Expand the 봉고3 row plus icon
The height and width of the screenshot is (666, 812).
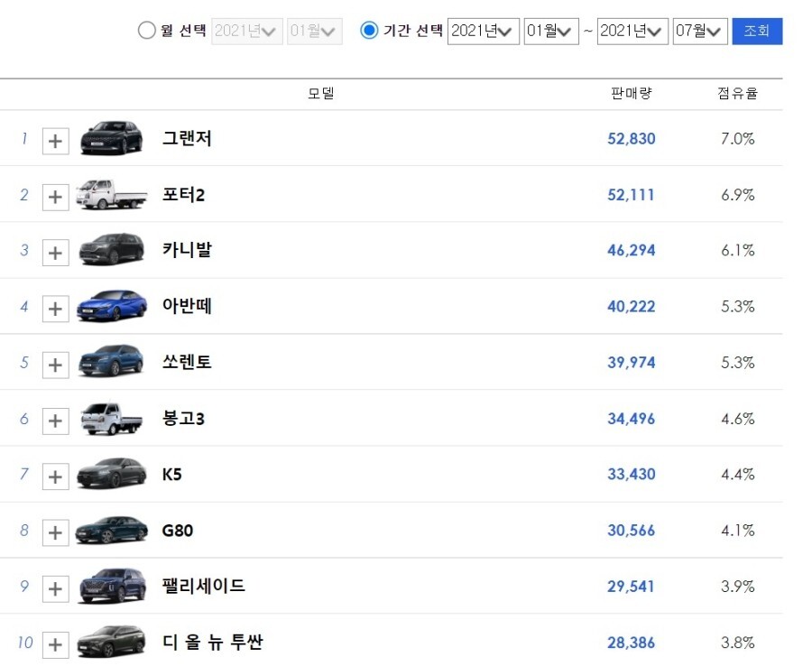pos(55,421)
